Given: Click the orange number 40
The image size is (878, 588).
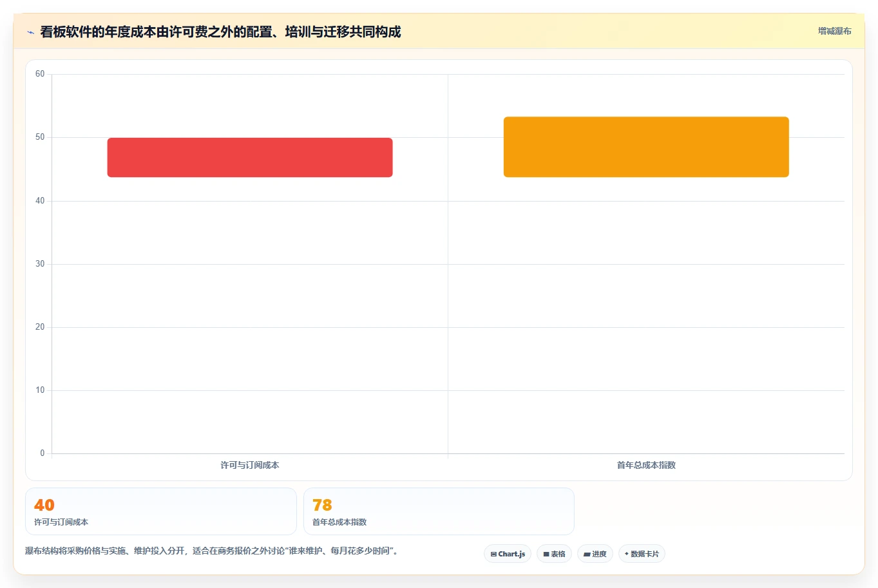Looking at the screenshot, I should (x=44, y=505).
